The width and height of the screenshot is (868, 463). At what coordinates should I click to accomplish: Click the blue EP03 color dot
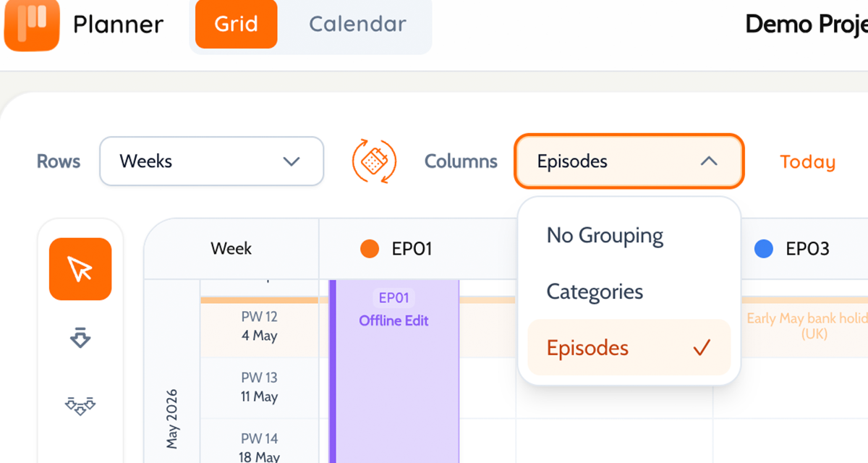pyautogui.click(x=763, y=250)
